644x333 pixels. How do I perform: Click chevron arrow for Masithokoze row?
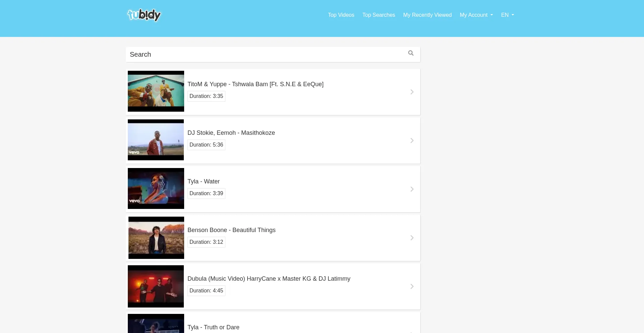[x=412, y=141]
